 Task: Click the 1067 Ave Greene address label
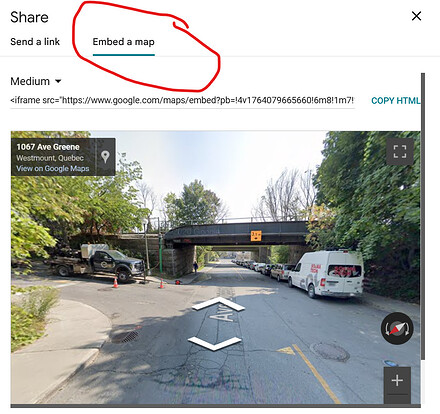point(48,147)
